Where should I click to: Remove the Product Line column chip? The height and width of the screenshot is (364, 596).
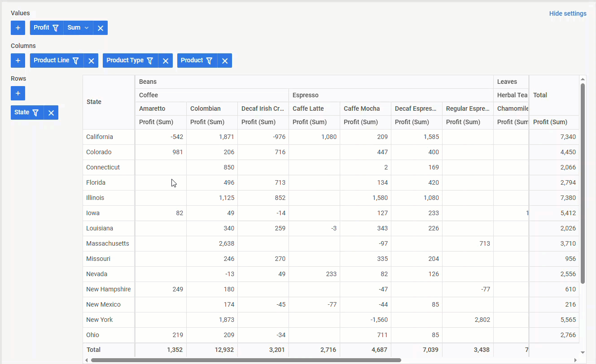(91, 61)
